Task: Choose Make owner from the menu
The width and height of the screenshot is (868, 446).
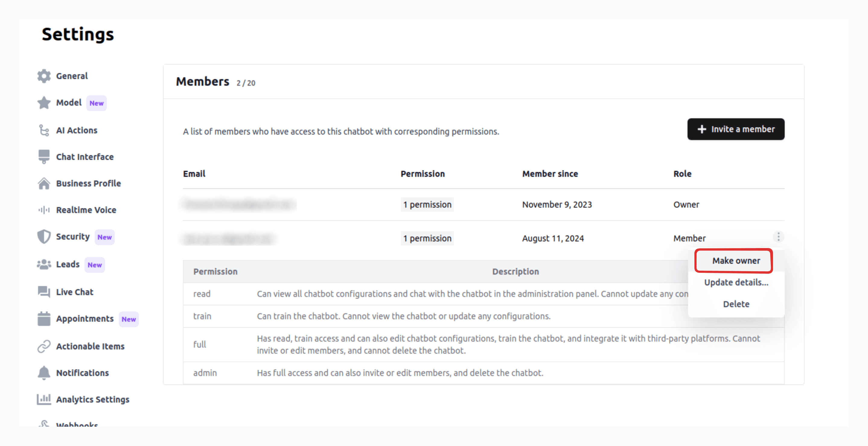Action: (x=736, y=261)
